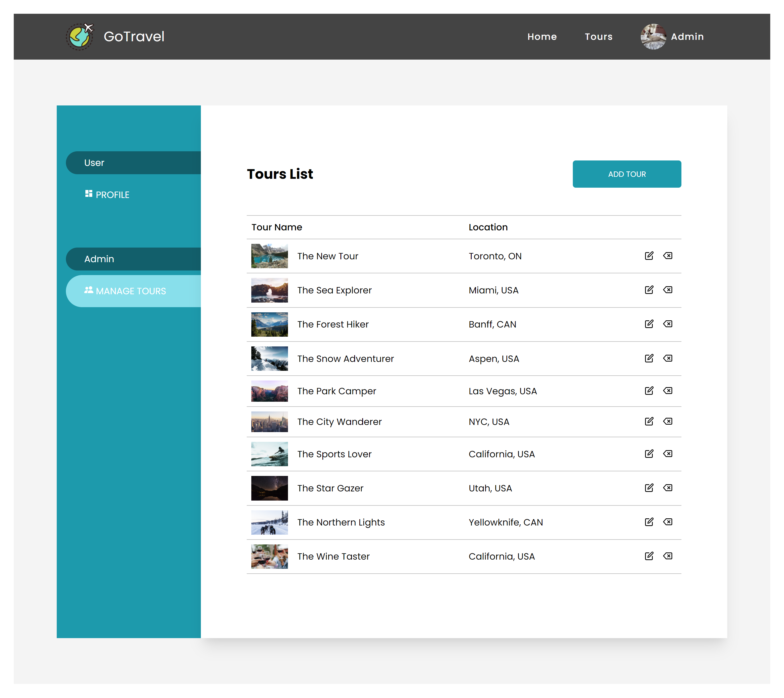Open the Tours navigation menu
This screenshot has width=784, height=698.
(x=598, y=36)
